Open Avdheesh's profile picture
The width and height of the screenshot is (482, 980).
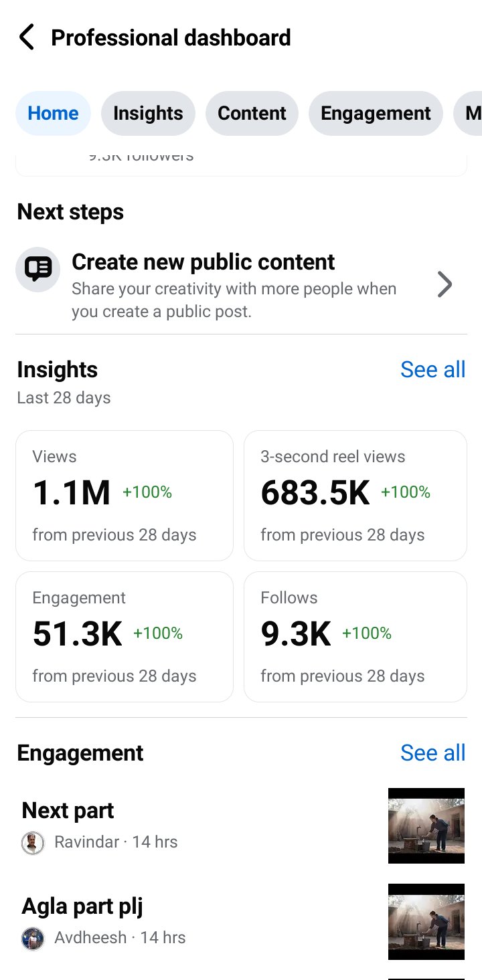tap(33, 939)
